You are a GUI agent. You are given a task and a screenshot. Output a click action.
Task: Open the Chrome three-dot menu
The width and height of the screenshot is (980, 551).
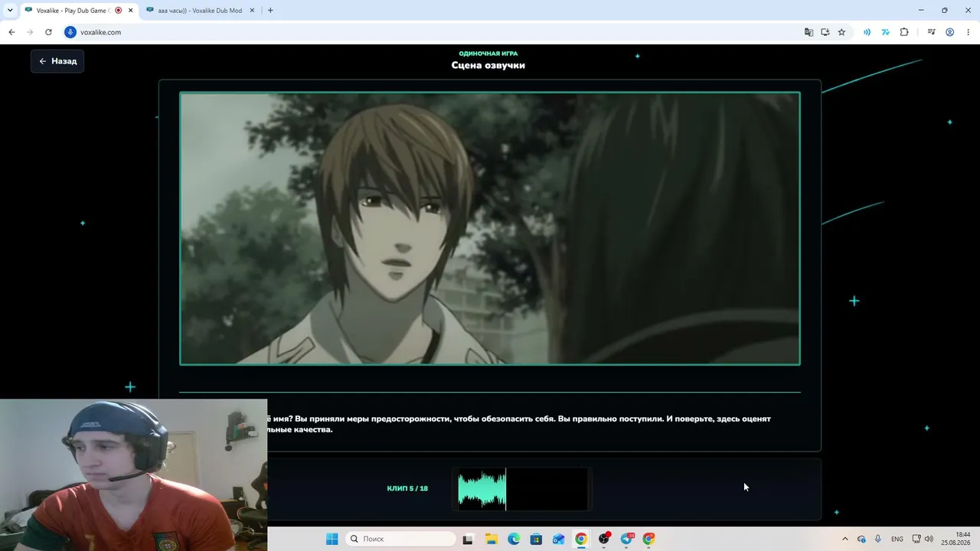point(968,32)
